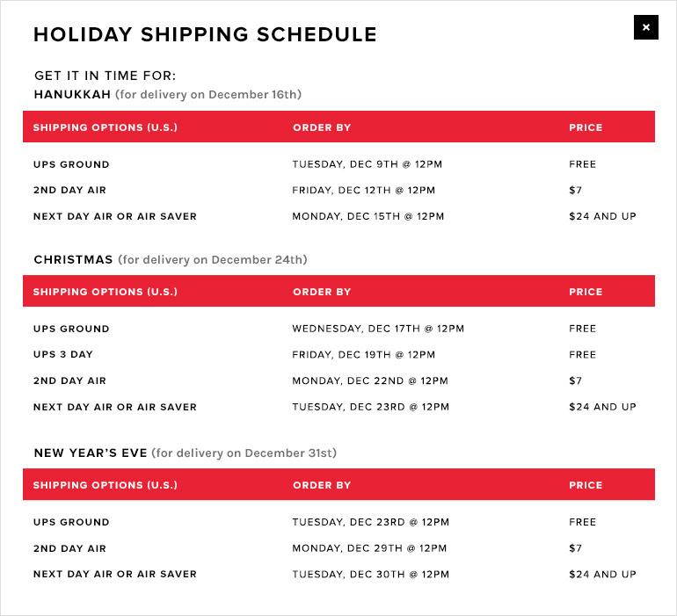The width and height of the screenshot is (677, 616).
Task: Click the $7 price in Christmas table
Action: coord(576,381)
